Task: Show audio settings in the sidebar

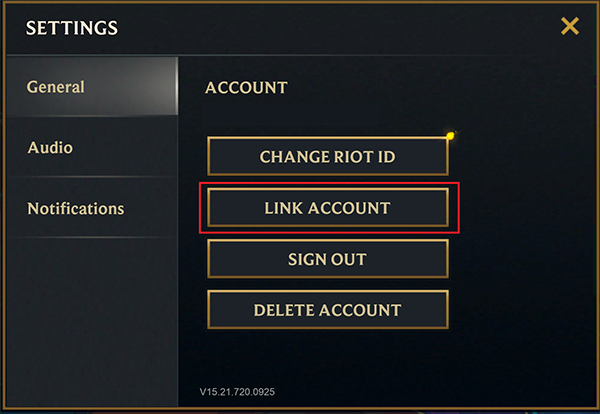Action: 50,148
